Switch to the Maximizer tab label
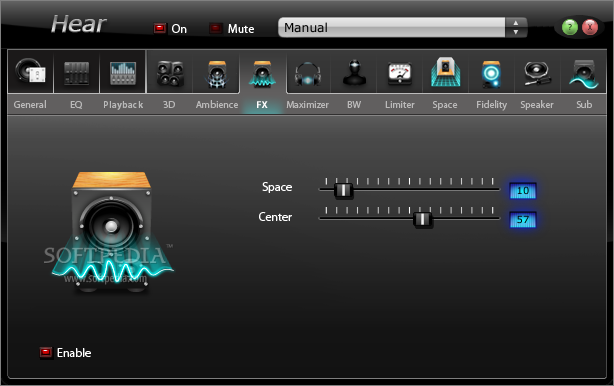The image size is (614, 386). (x=307, y=105)
